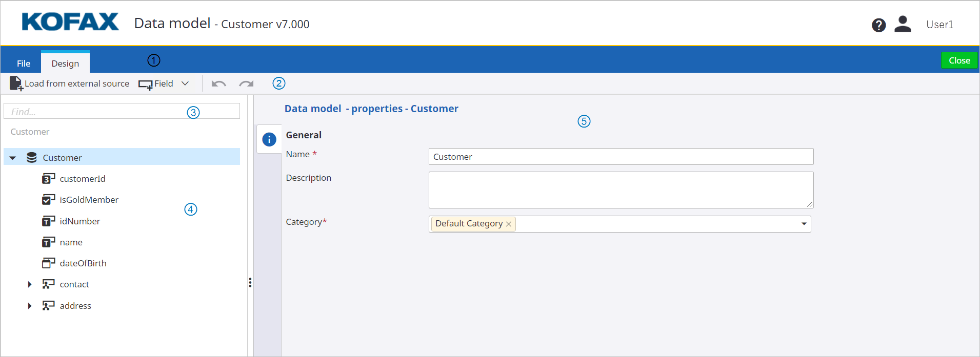
Task: Remove the Default Category tag
Action: (x=509, y=224)
